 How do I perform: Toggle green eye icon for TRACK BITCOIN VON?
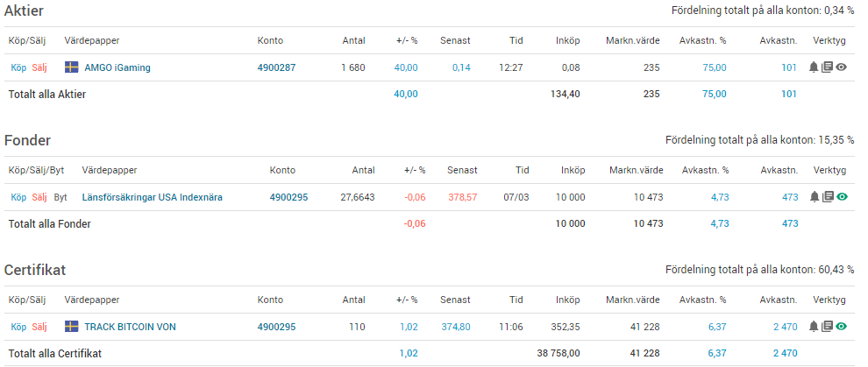[x=842, y=327]
